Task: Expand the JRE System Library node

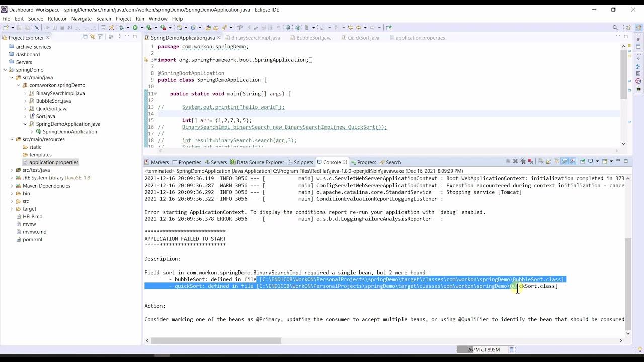Action: point(12,178)
